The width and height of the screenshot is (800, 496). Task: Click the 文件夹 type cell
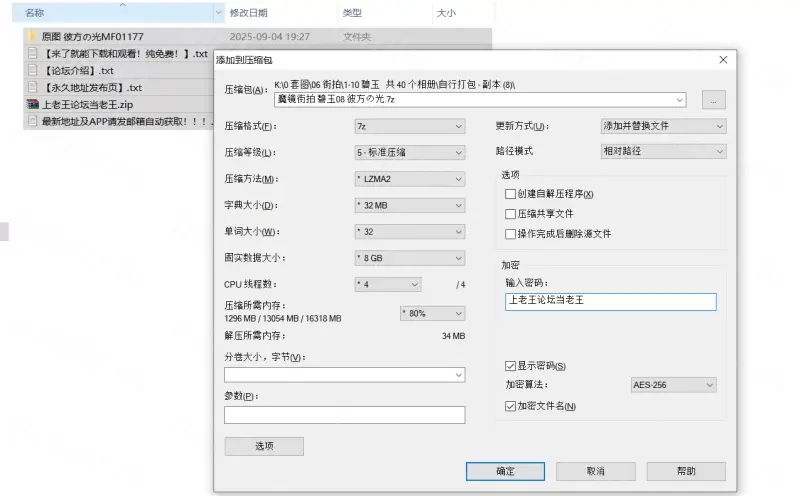click(357, 37)
